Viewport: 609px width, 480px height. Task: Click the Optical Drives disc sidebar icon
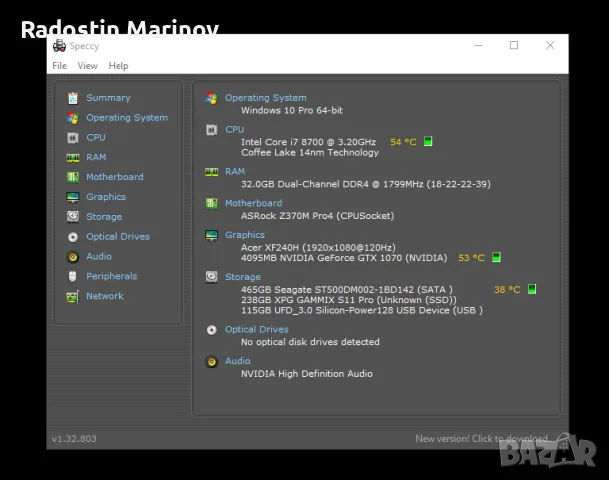click(x=73, y=237)
